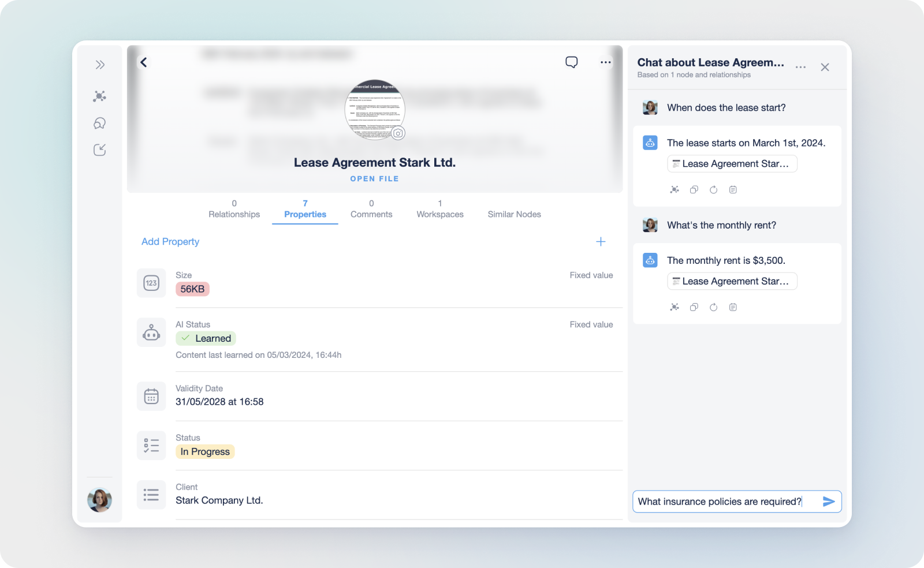Click the chat message input field
Viewport: 924px width, 568px height.
pos(722,502)
